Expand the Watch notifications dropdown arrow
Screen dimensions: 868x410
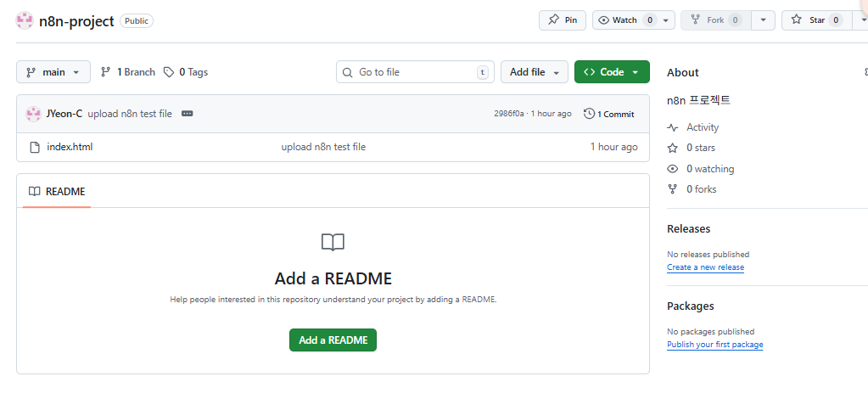point(666,20)
